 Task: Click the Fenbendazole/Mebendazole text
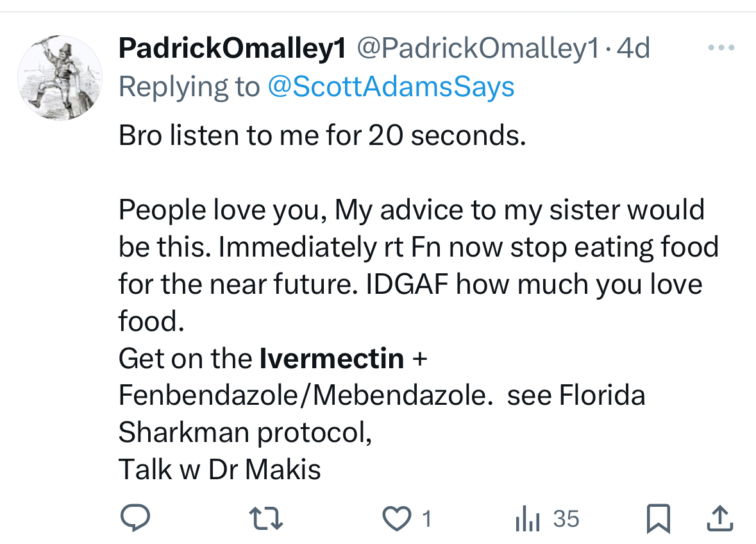point(302,396)
